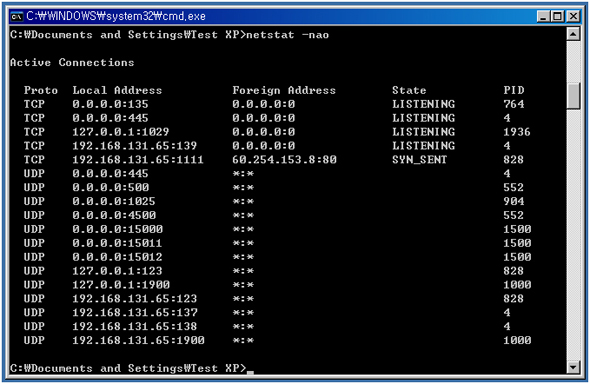Viewport: 590px width, 384px height.
Task: Click PID 552 in the 0.0.0.0:4500 row
Action: coord(514,216)
